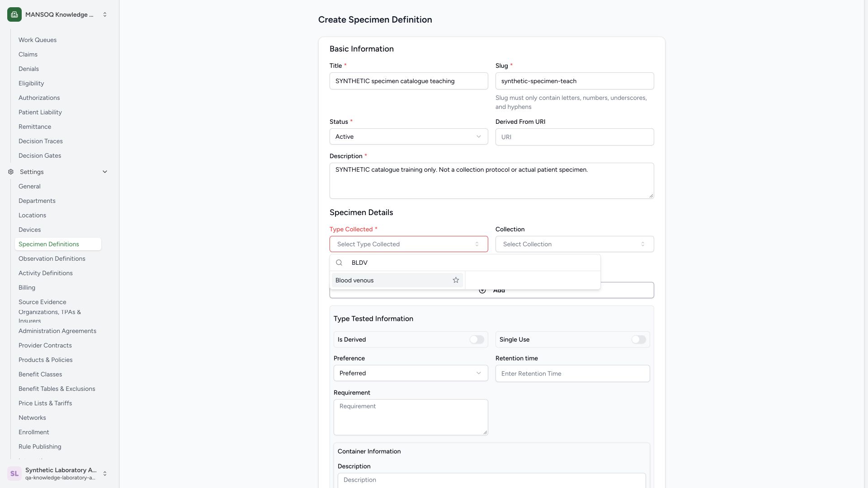Click the search magnifier icon in dropdown
The image size is (868, 488).
[x=339, y=263]
